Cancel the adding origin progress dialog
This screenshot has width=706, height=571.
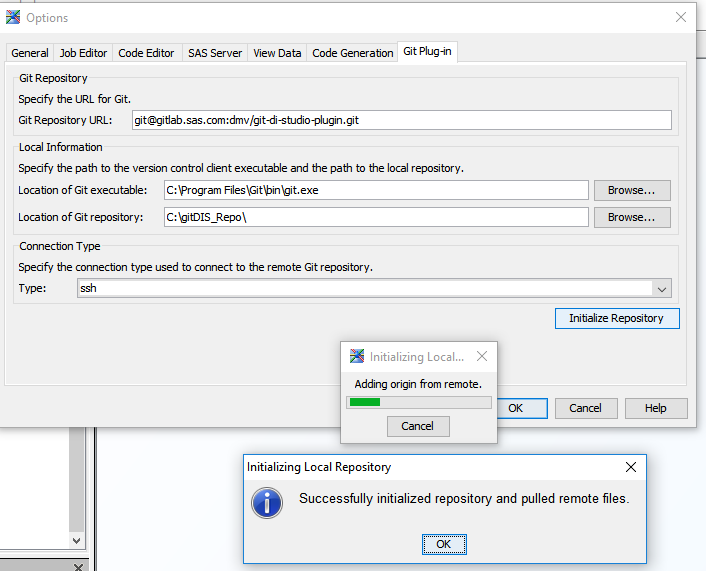(417, 426)
